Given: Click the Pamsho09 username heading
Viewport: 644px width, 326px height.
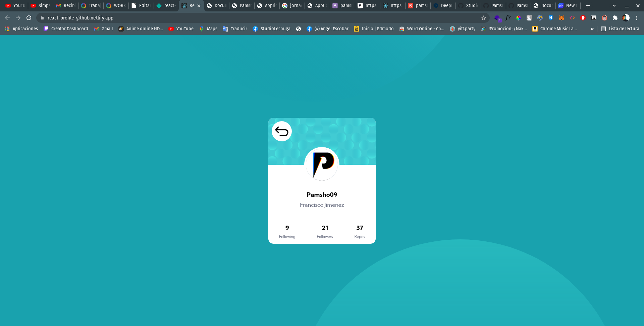Looking at the screenshot, I should point(322,195).
